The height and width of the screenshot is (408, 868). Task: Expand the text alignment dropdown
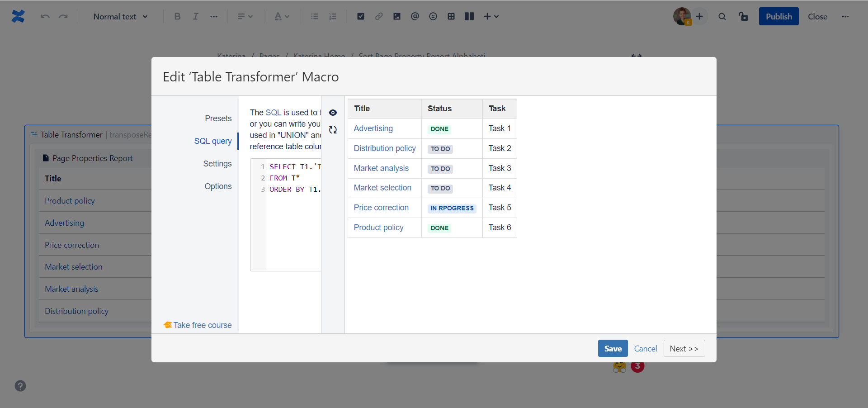click(245, 16)
